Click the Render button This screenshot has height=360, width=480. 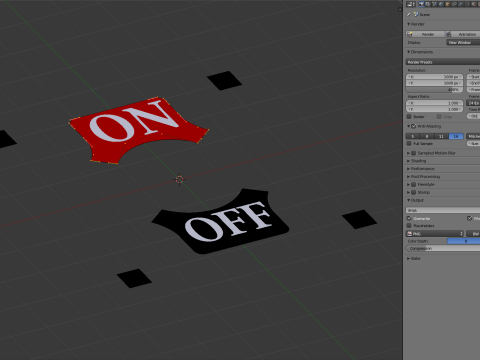(x=425, y=34)
